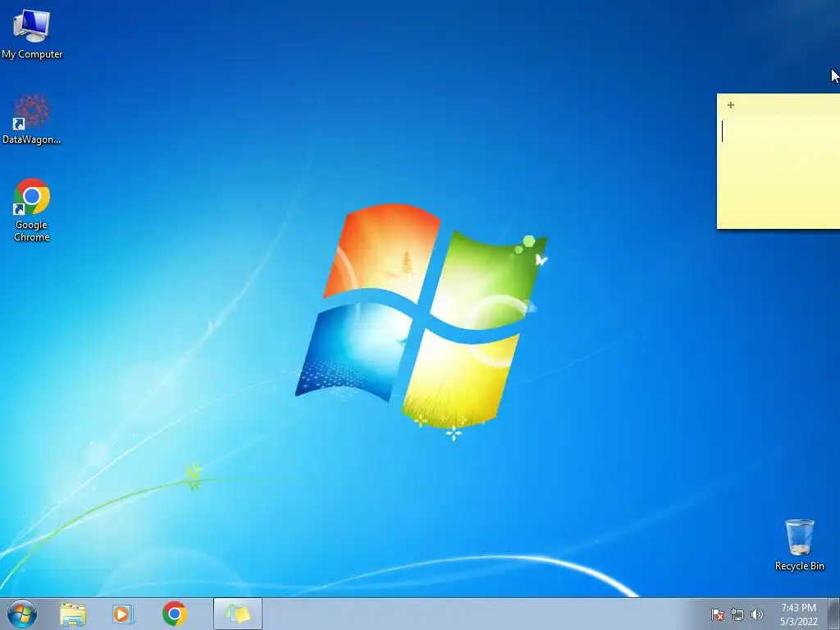Screen dimensions: 840x630
Task: Click inside the sticky note text area
Action: click(x=778, y=171)
